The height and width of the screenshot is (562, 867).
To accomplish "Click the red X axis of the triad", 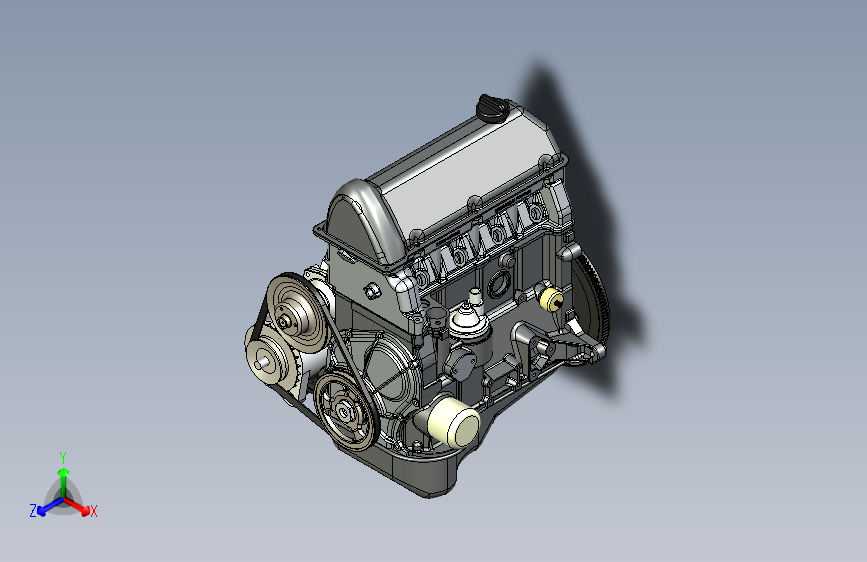I will [x=79, y=507].
